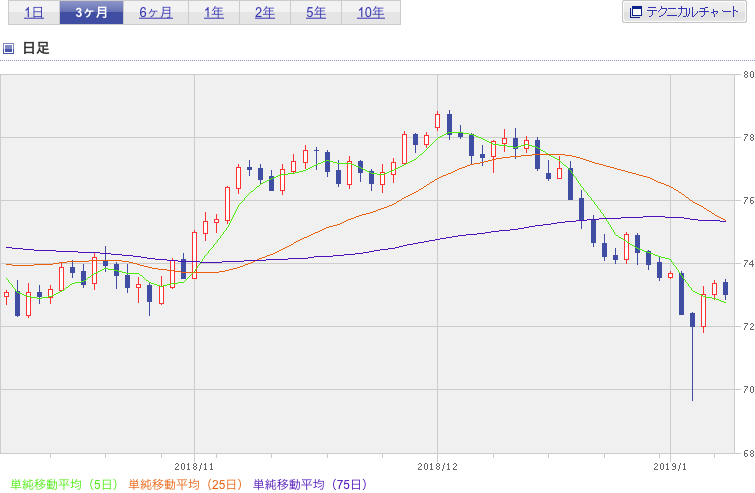Image resolution: width=755 pixels, height=493 pixels.
Task: Open the テクニカルチャート button
Action: tap(684, 12)
